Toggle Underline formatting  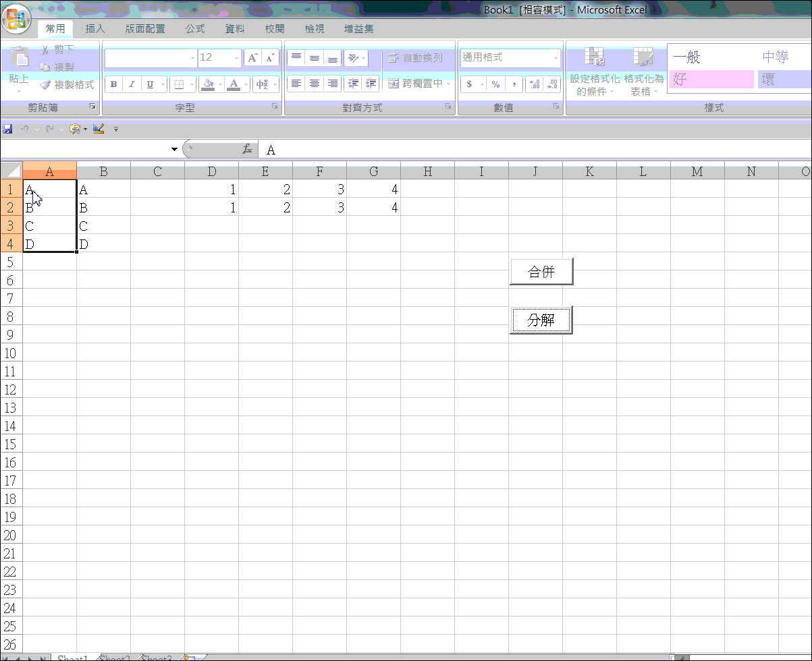tap(149, 84)
